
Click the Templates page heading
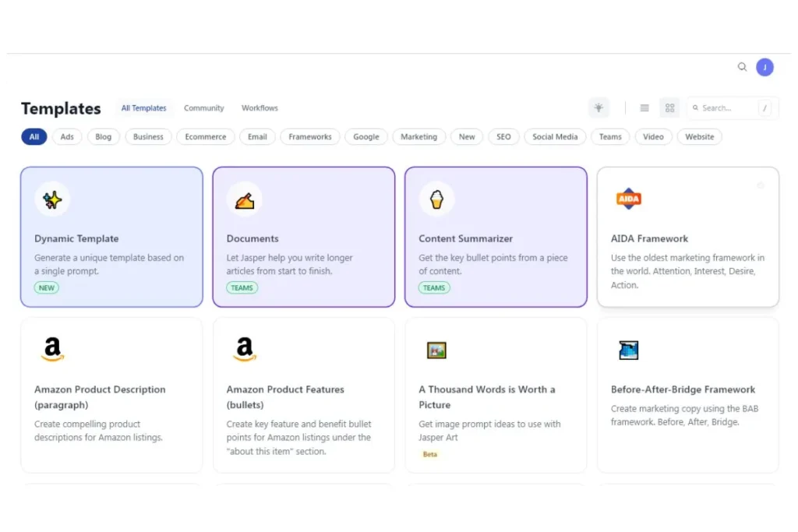click(61, 108)
